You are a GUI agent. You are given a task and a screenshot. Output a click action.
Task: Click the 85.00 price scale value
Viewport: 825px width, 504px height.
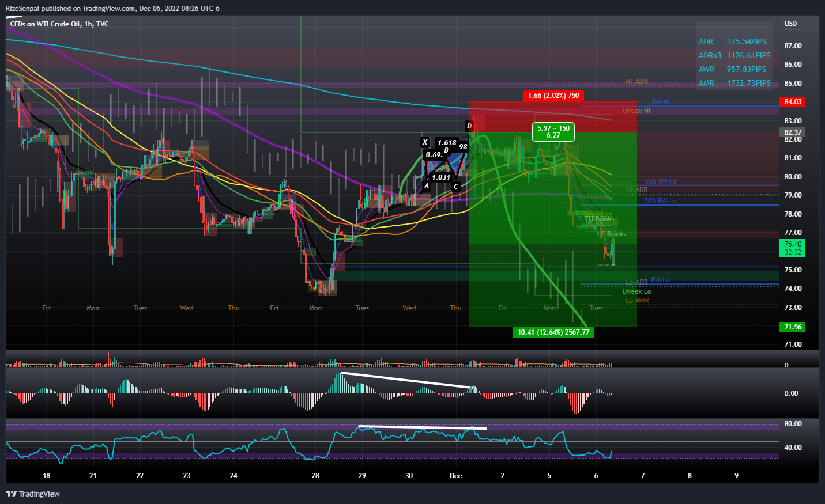(793, 83)
